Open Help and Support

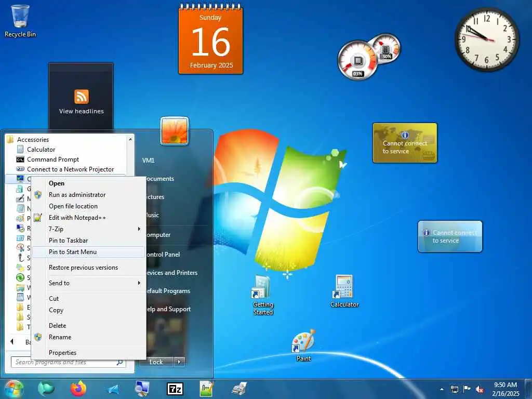pyautogui.click(x=169, y=309)
